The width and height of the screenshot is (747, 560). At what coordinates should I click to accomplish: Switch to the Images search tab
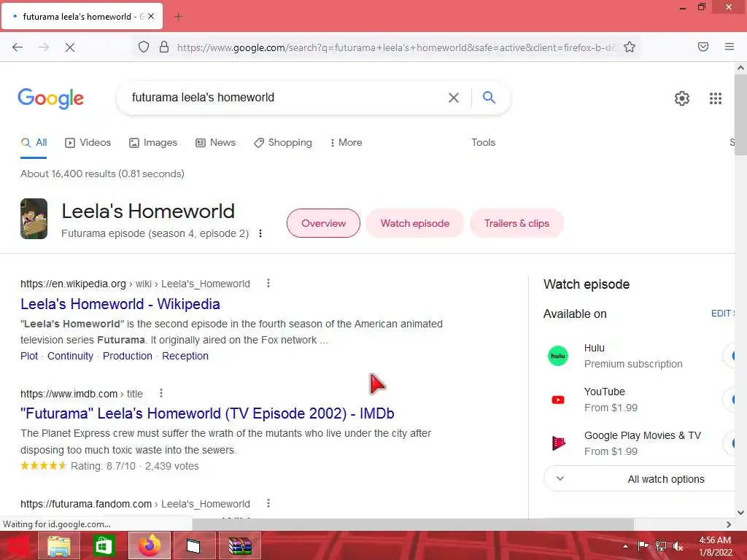pos(153,142)
